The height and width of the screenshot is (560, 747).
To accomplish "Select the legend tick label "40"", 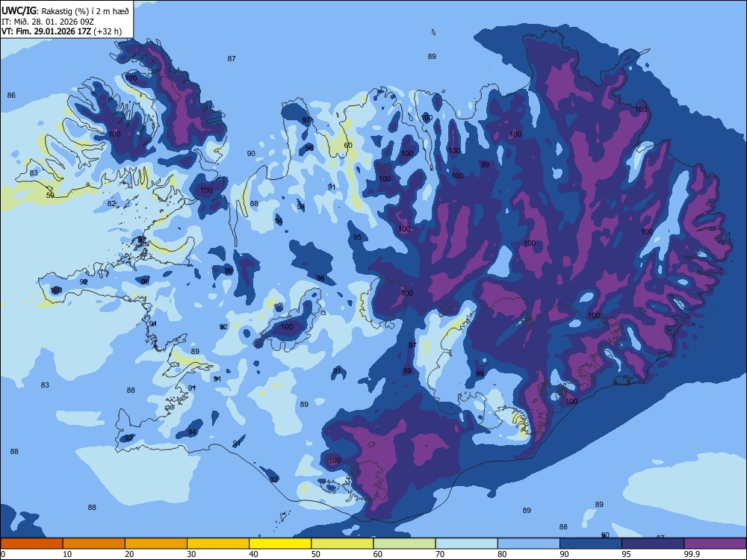I will click(253, 554).
